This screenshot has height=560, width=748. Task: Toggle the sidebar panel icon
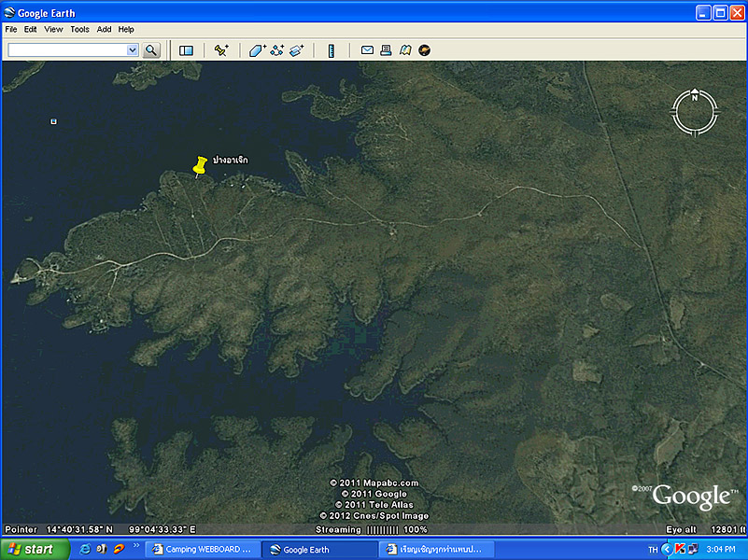[186, 50]
